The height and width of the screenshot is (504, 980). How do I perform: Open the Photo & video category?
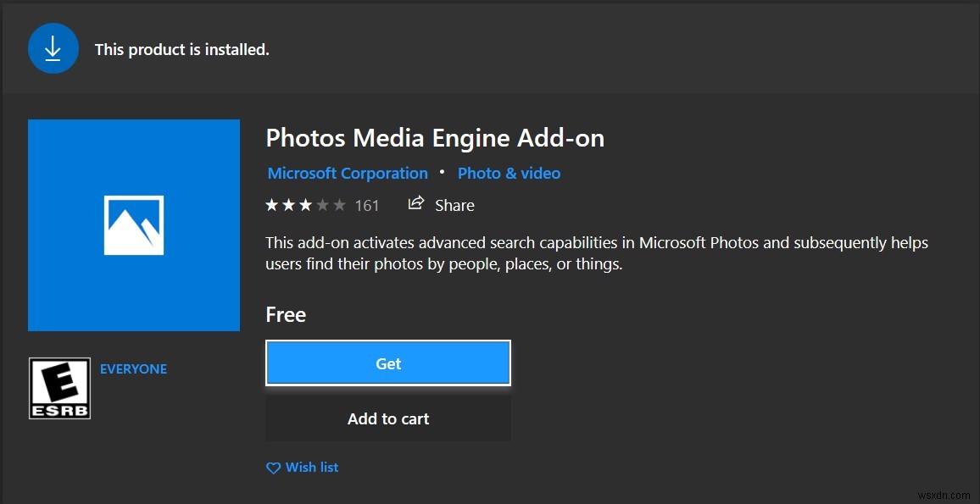click(x=509, y=173)
